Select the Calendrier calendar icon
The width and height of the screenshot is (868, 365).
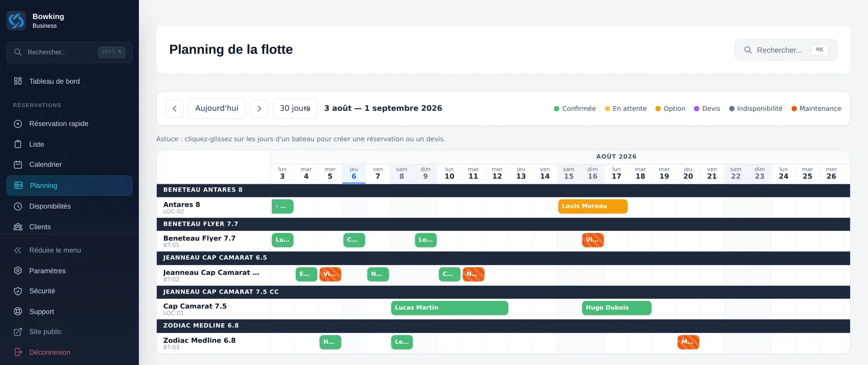(18, 165)
